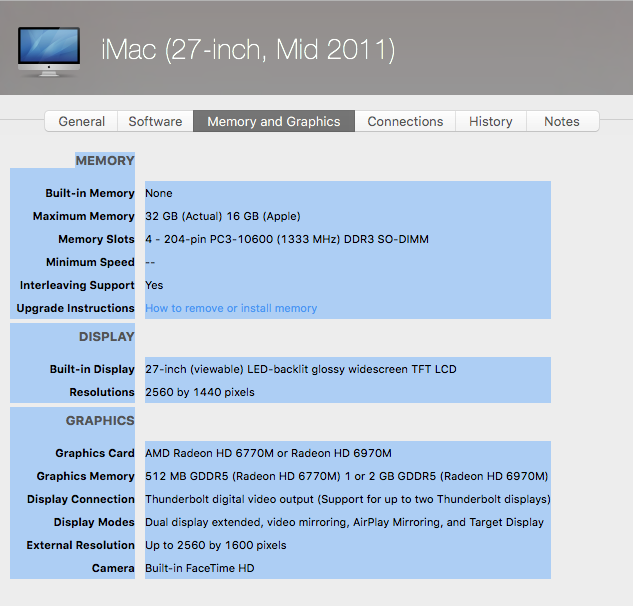Select the 512 MB GDDR5 graphics memory value
The image size is (633, 606).
(347, 476)
